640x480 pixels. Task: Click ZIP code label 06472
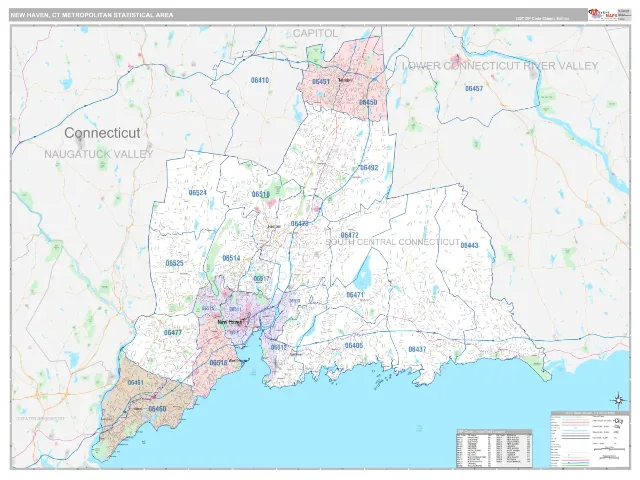click(x=349, y=235)
